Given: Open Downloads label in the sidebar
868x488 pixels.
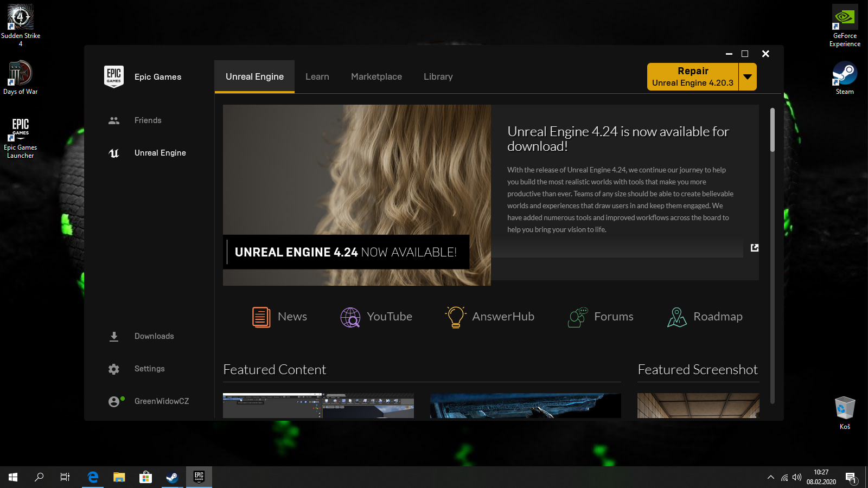Looking at the screenshot, I should (154, 336).
